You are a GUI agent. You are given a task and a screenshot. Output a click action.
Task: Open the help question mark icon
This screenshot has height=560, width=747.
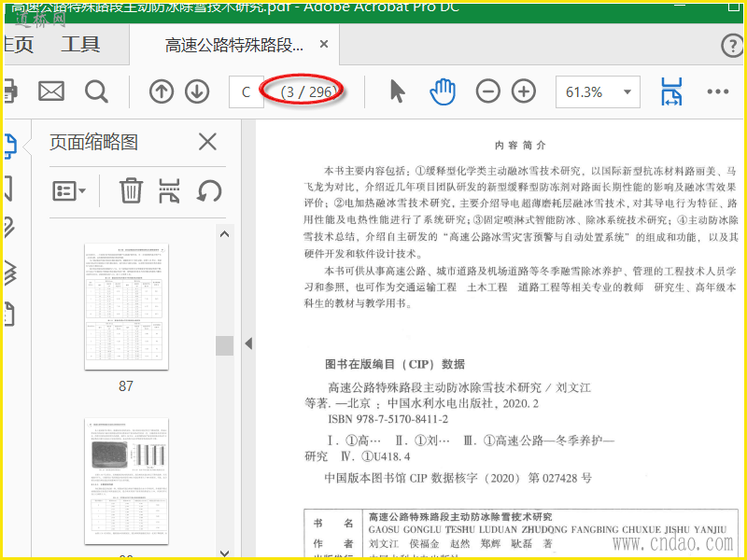coord(732,46)
